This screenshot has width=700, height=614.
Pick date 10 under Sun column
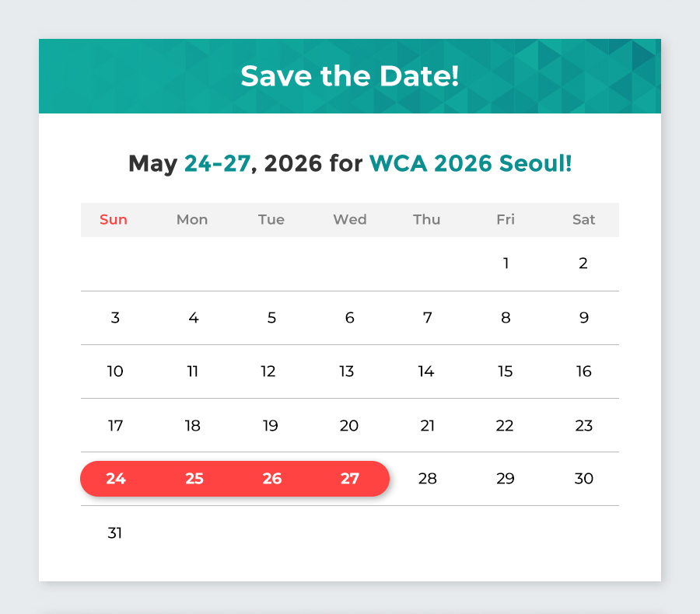click(115, 372)
